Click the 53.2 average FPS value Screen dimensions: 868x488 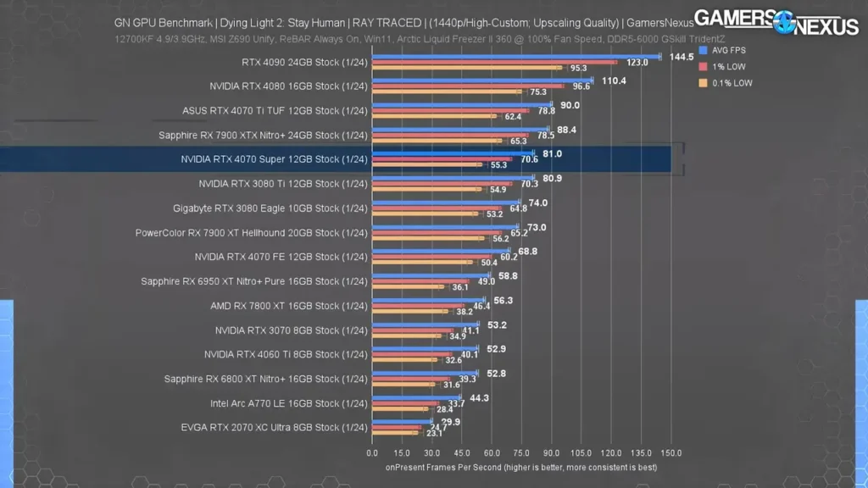click(x=497, y=324)
